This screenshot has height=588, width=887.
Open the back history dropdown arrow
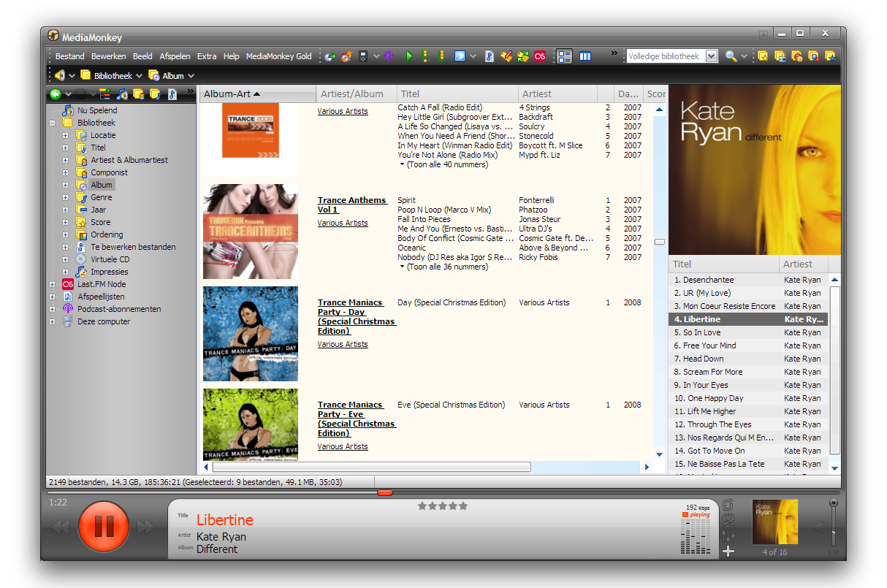(x=68, y=94)
